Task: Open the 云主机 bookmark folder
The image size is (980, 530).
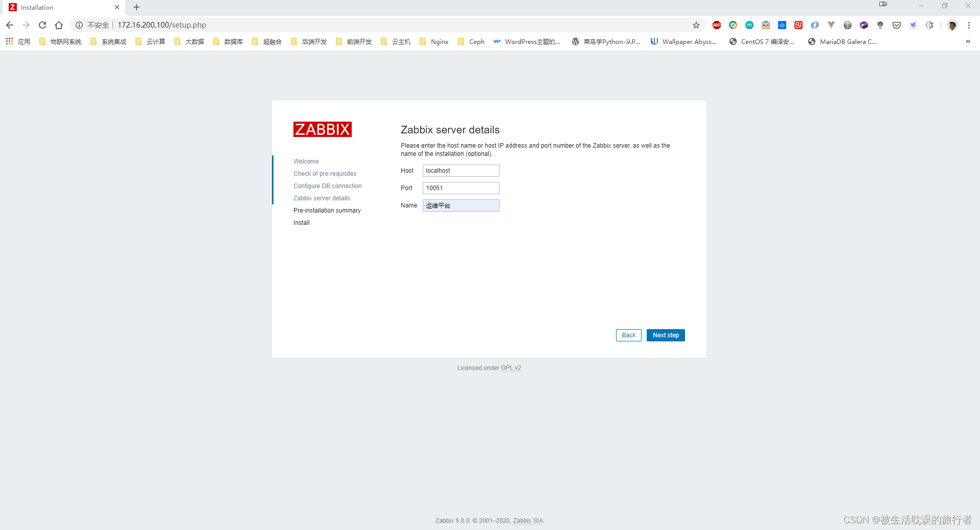Action: point(396,41)
